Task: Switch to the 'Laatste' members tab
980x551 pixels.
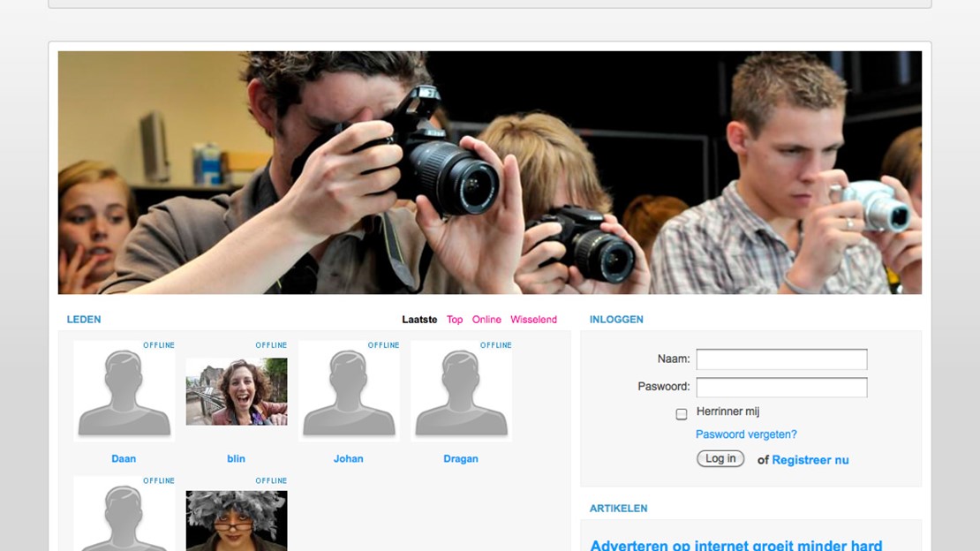Action: click(419, 320)
